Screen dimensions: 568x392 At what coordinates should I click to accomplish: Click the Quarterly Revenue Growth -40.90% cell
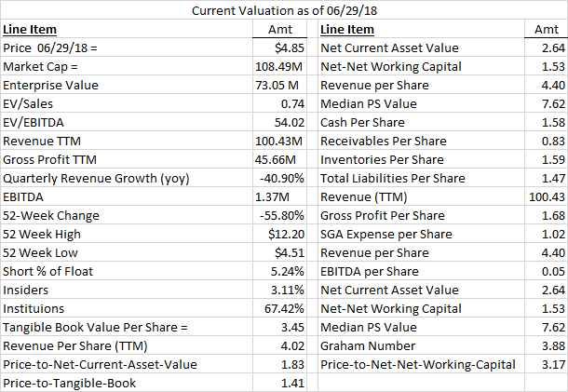point(279,178)
